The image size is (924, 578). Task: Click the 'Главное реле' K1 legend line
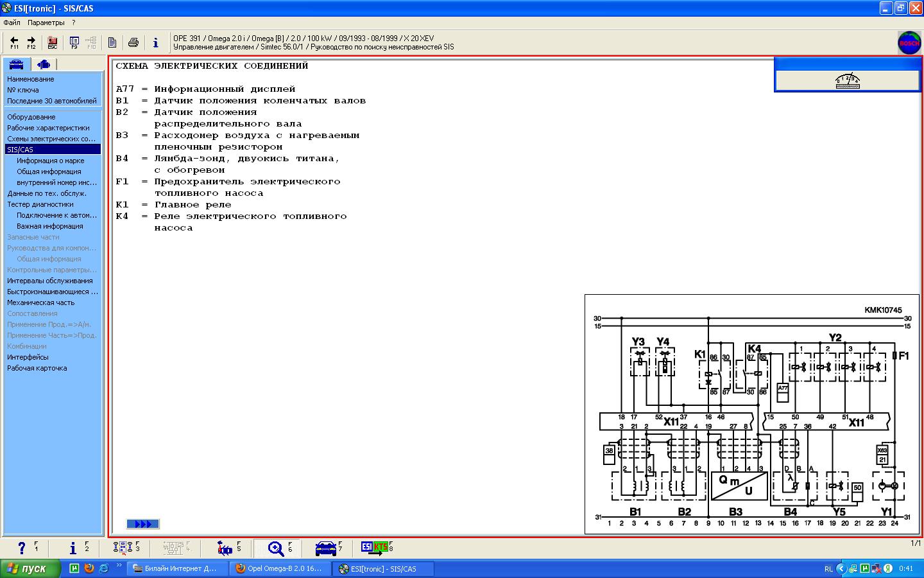173,204
